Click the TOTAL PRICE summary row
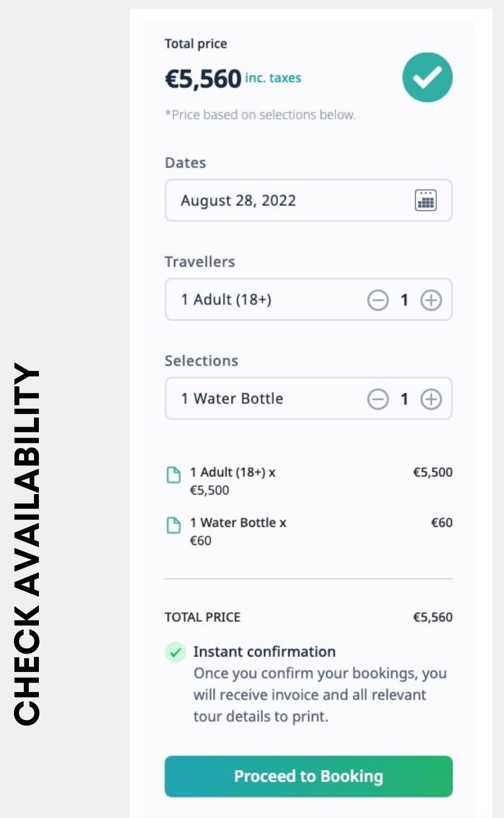 (308, 617)
